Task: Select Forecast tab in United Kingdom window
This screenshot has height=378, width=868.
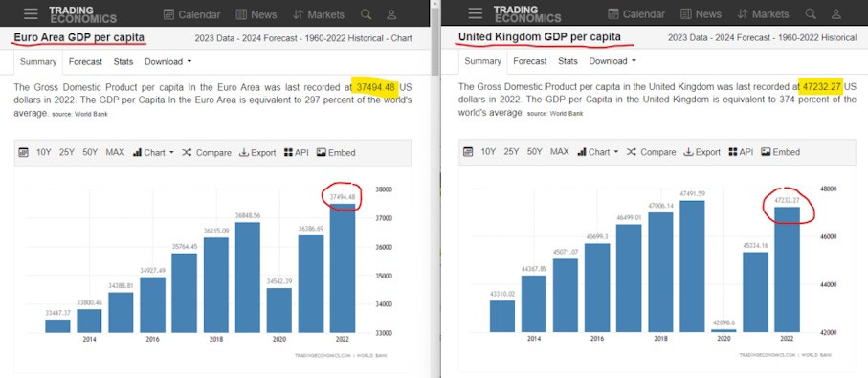Action: [x=530, y=61]
